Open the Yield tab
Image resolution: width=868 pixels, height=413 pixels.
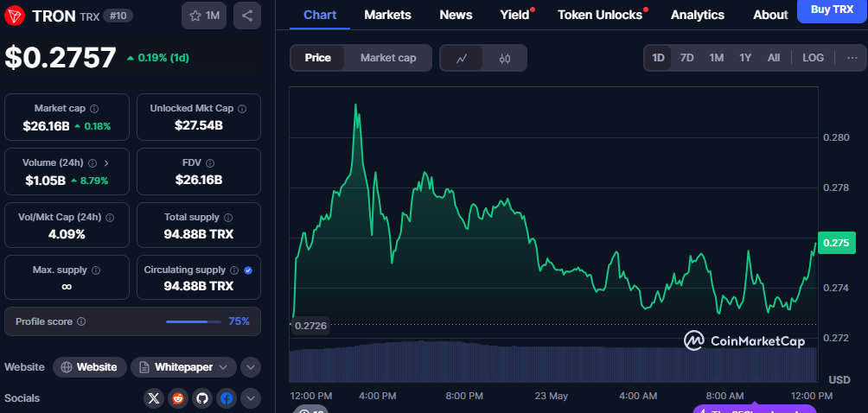(x=514, y=15)
